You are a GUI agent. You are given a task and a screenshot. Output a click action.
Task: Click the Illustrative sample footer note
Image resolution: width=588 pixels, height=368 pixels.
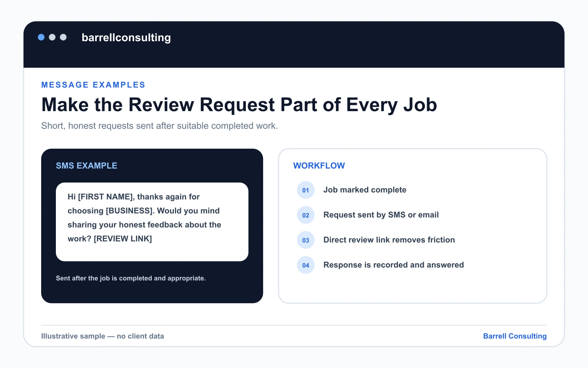103,336
